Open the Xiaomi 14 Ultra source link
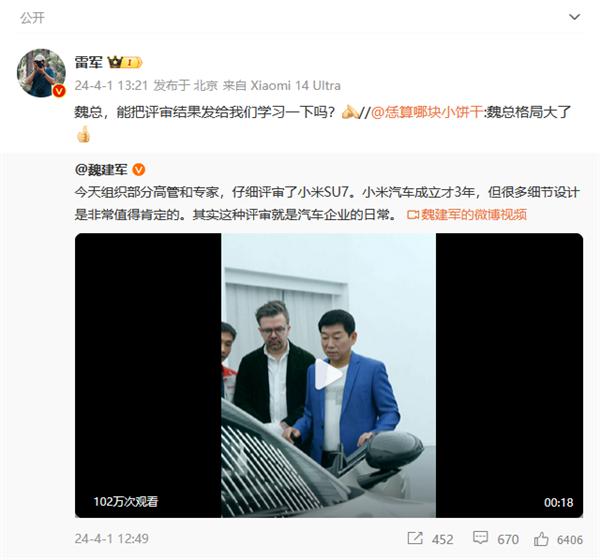600x560 pixels. tap(295, 85)
